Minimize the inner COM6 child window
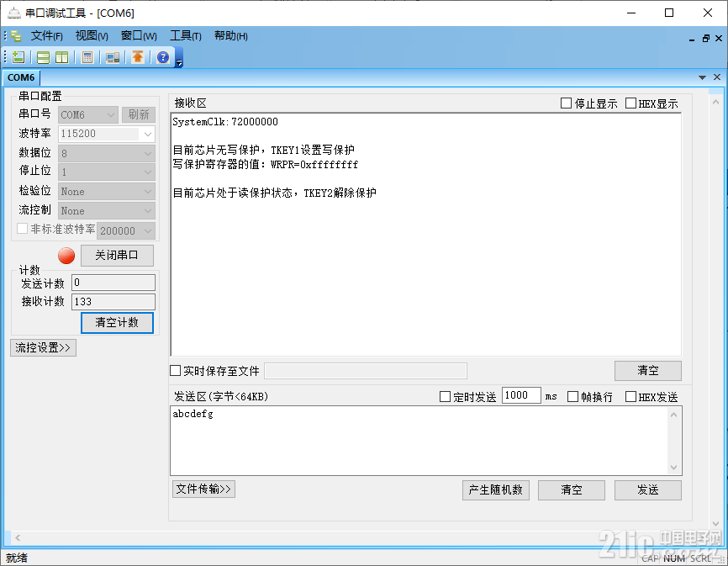The image size is (728, 566). click(x=692, y=38)
